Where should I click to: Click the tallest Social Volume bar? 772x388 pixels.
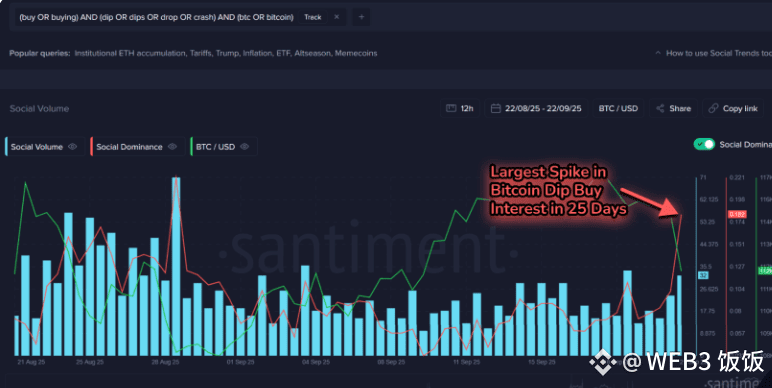pyautogui.click(x=176, y=266)
